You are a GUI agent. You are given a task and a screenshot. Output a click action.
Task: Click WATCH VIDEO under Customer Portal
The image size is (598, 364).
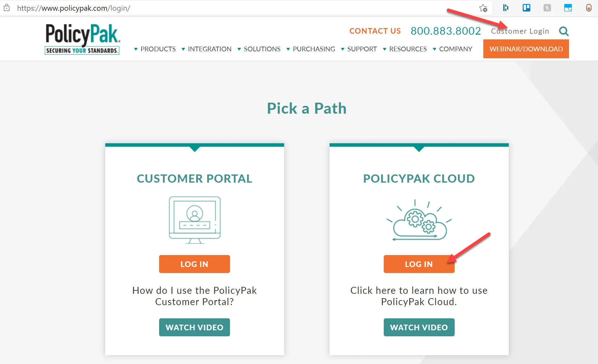click(194, 327)
